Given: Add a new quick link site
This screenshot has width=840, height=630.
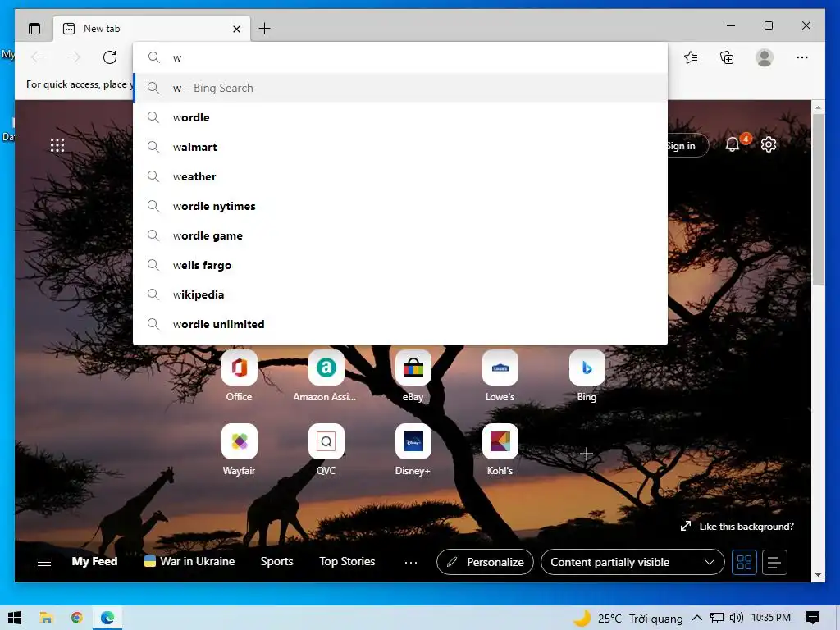Looking at the screenshot, I should (x=587, y=454).
